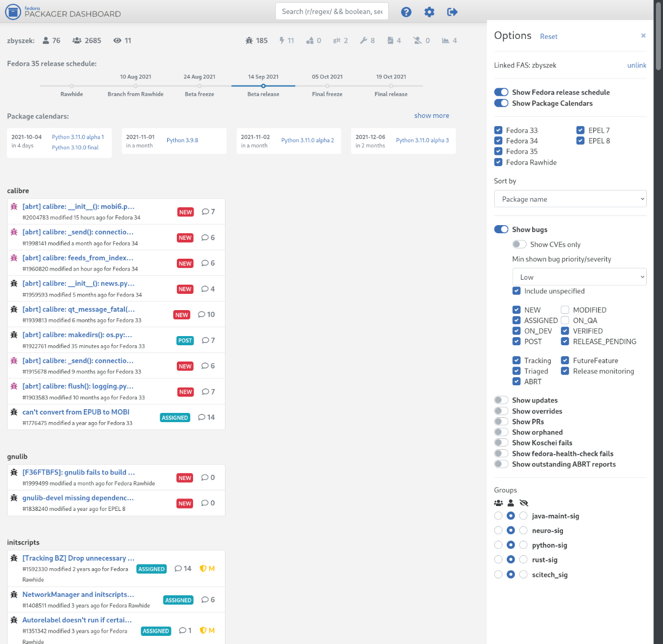Check the MODIFIED status checkbox
663x644 pixels.
[565, 310]
